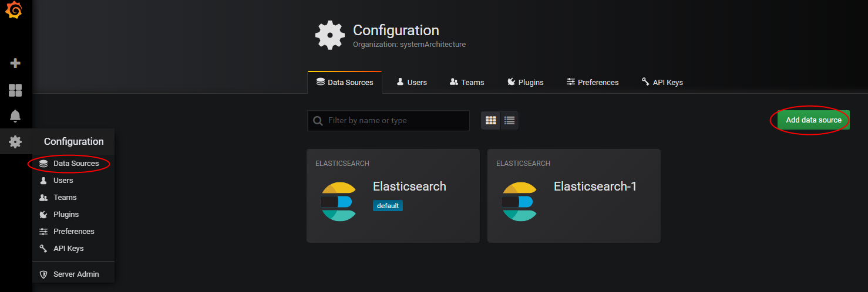The height and width of the screenshot is (292, 868).
Task: Click the user icon on Users tab
Action: 400,82
